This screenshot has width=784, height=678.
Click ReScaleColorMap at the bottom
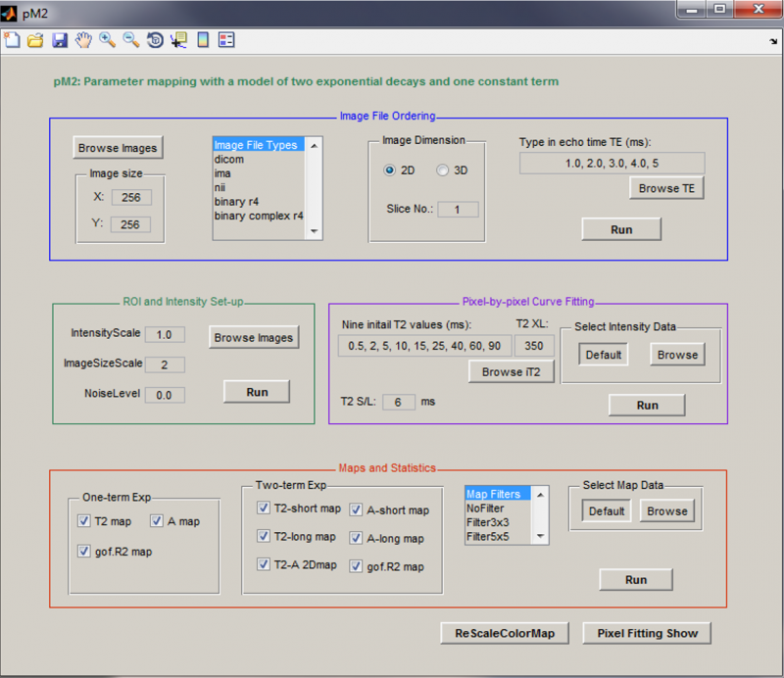coord(504,633)
